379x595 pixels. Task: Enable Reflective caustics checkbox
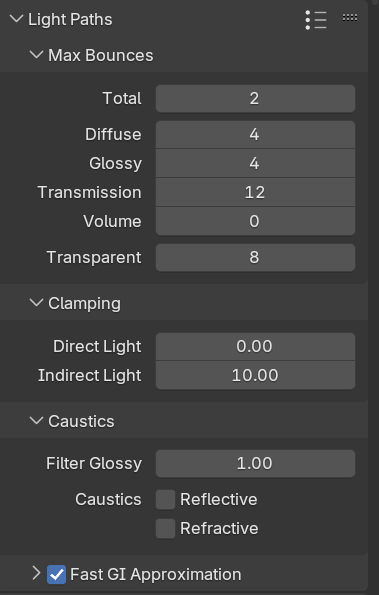pos(165,499)
